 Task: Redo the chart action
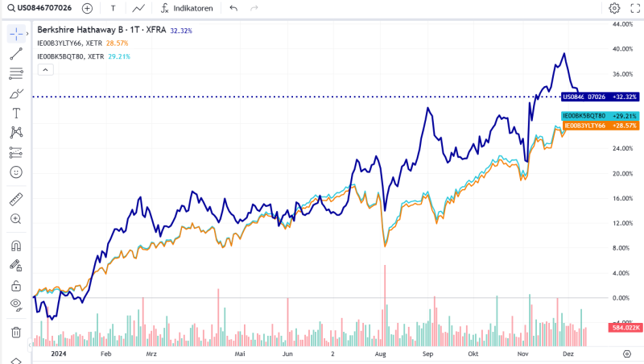[254, 8]
